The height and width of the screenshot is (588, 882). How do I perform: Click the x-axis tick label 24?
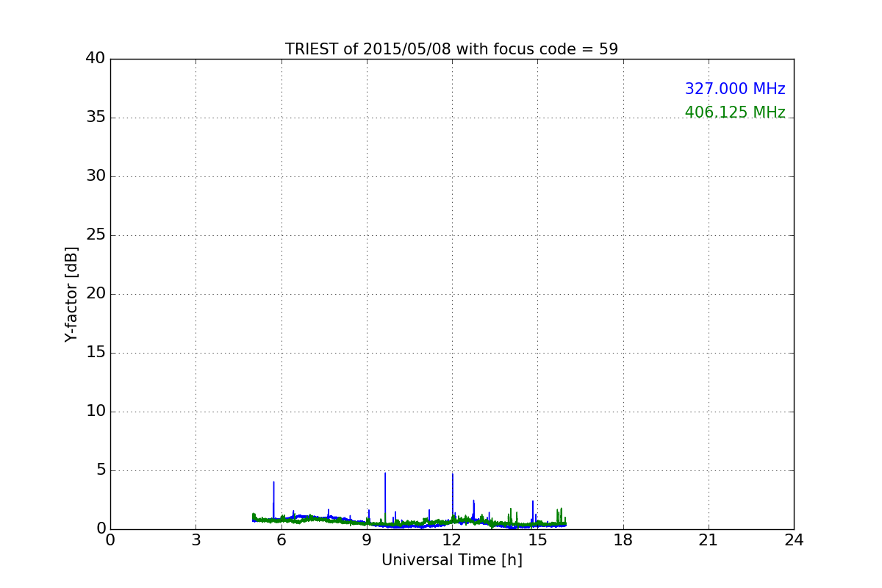[x=794, y=540]
